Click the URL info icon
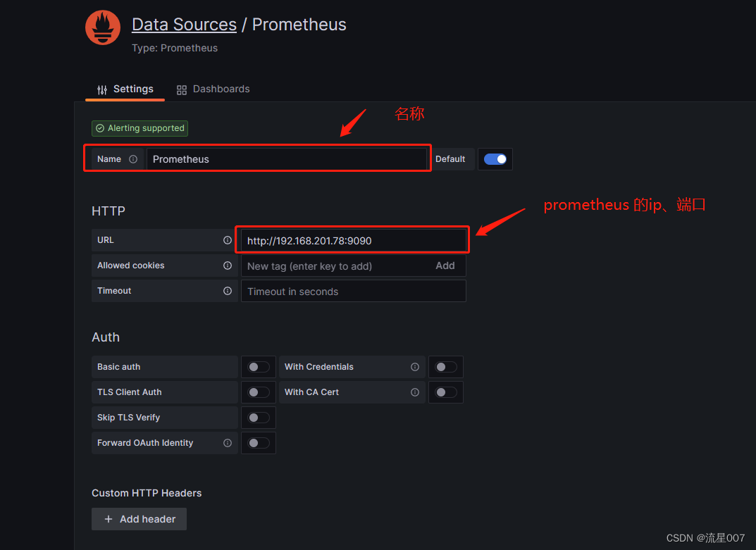The height and width of the screenshot is (550, 756). tap(227, 239)
